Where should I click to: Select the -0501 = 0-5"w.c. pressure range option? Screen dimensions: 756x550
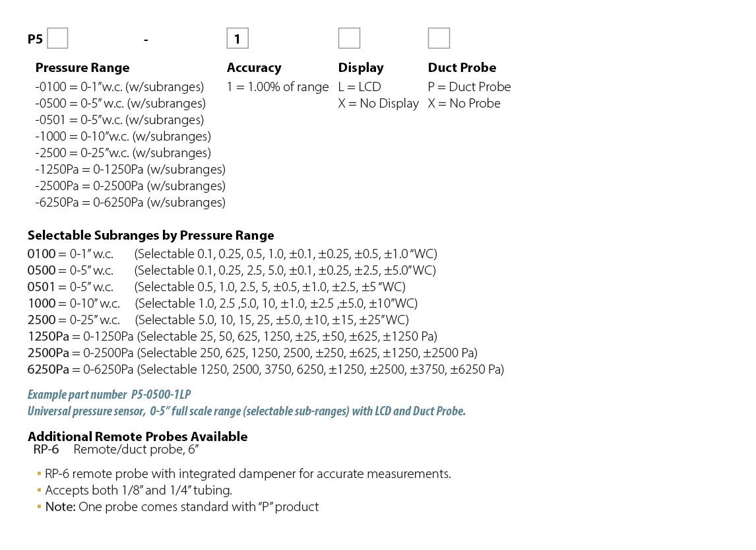(x=119, y=120)
